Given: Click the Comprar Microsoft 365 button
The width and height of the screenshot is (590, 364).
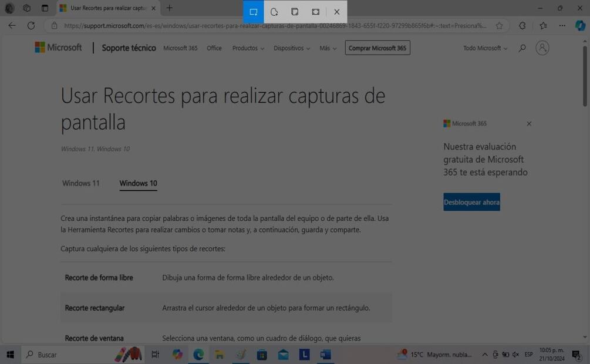Looking at the screenshot, I should [377, 48].
